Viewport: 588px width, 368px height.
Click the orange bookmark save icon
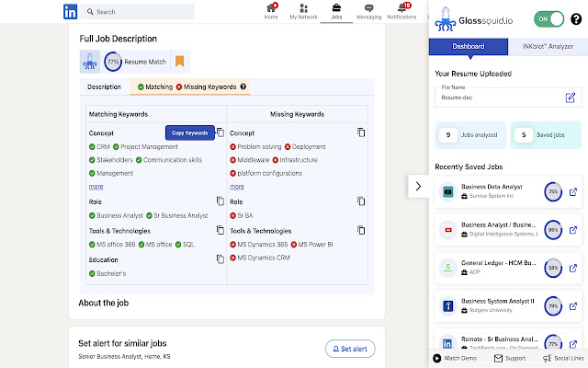pyautogui.click(x=180, y=62)
